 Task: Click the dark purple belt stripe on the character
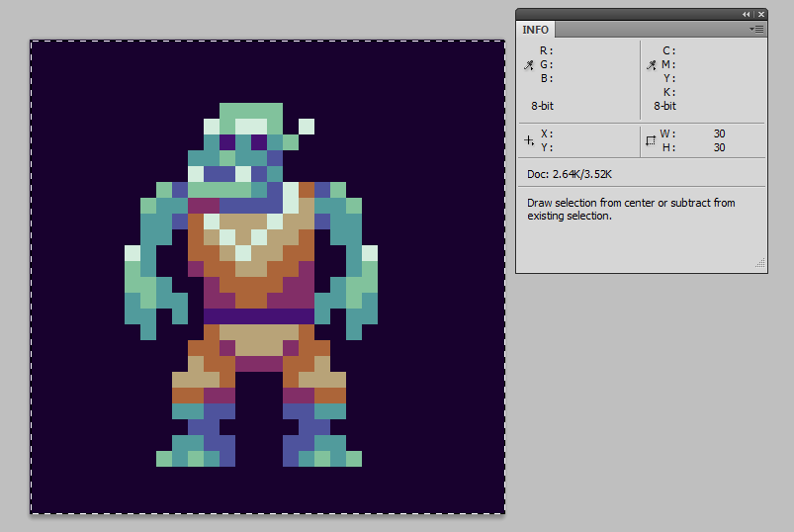(259, 315)
